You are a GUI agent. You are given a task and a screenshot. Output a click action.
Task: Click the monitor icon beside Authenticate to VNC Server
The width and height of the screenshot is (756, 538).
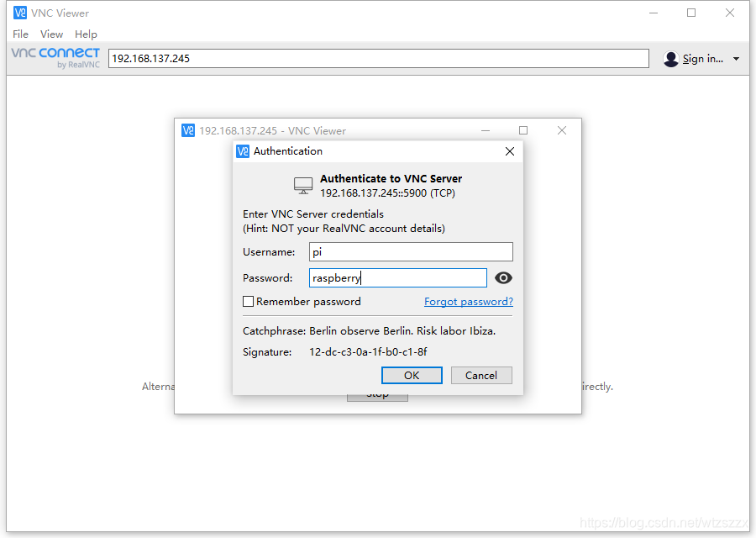[303, 185]
